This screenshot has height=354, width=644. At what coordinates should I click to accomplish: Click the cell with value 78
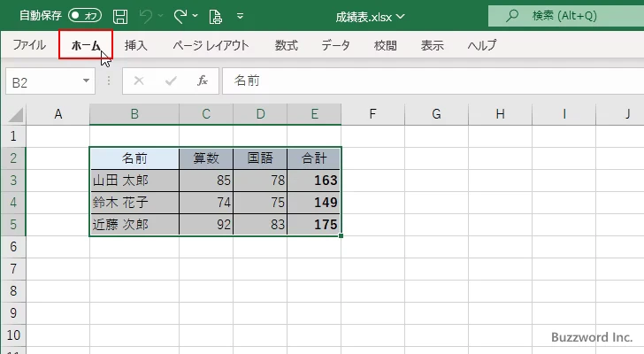(260, 181)
